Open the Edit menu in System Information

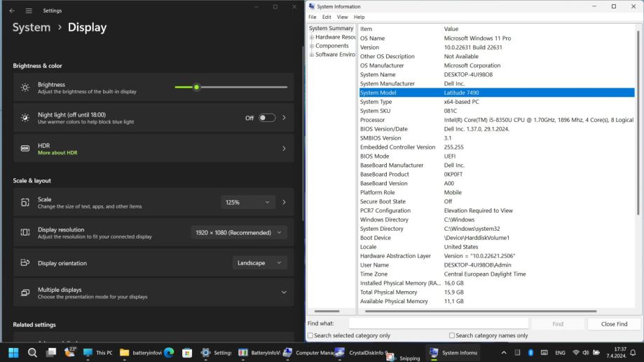click(327, 18)
